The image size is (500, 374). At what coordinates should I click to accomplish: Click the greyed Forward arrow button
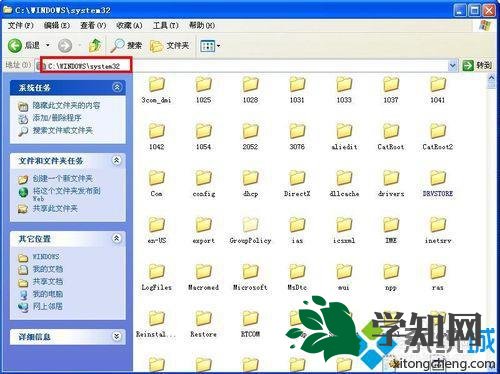tap(65, 46)
